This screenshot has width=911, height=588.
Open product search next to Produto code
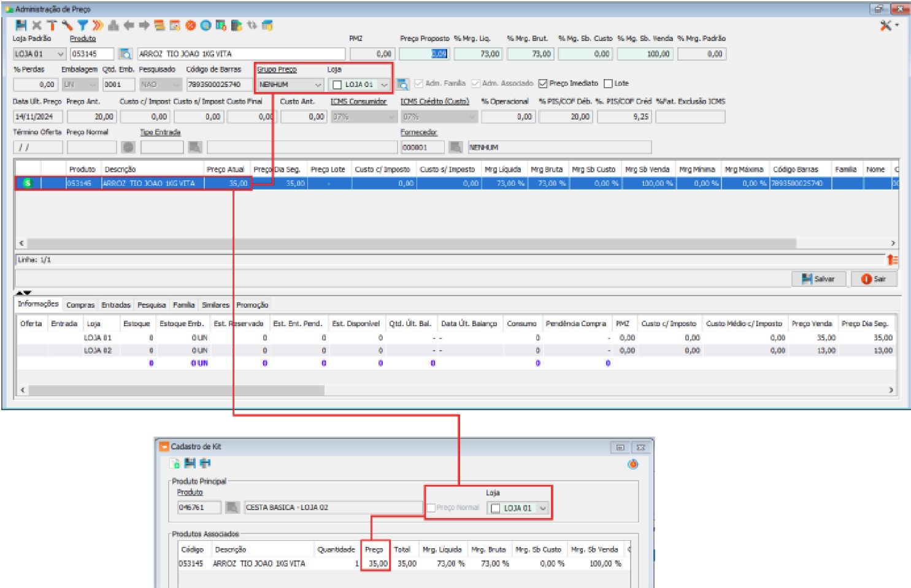pos(125,54)
